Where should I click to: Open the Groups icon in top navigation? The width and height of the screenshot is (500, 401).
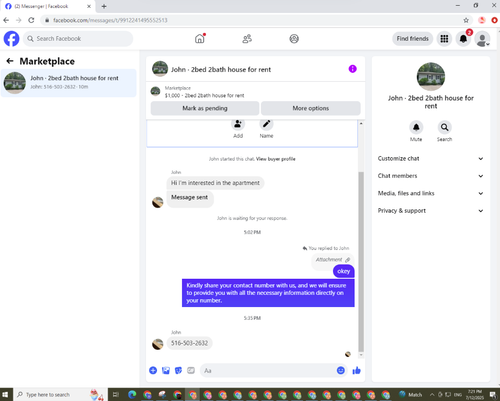click(x=294, y=39)
